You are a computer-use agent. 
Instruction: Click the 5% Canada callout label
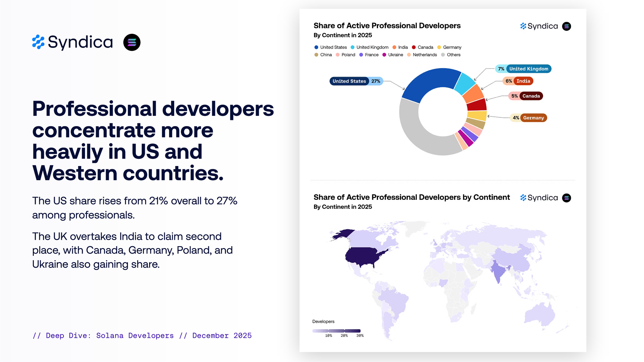[x=526, y=96]
